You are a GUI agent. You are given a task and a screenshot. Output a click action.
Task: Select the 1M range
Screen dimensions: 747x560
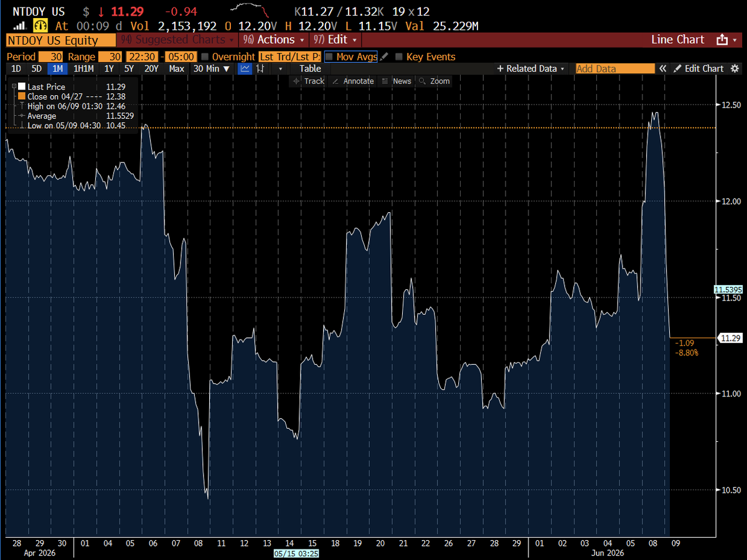tap(58, 68)
